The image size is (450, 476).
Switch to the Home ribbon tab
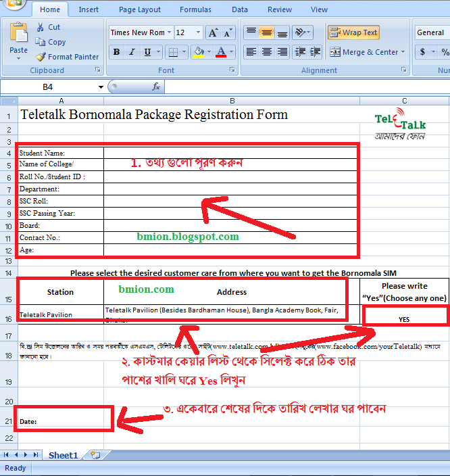(50, 9)
